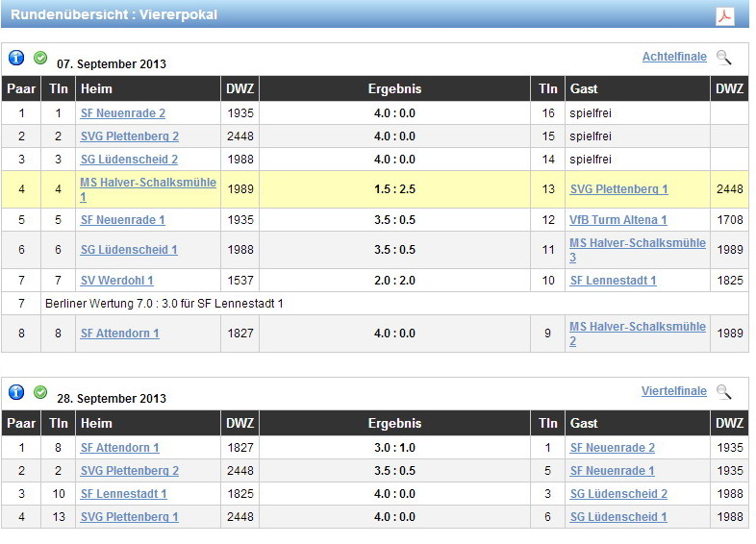Open the Viertelfinale link

coord(673,392)
